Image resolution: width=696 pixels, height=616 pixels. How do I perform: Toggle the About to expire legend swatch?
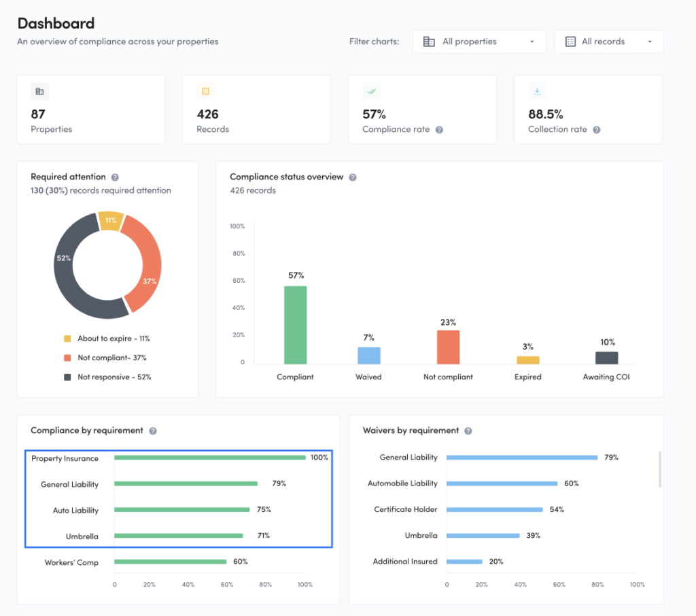67,339
